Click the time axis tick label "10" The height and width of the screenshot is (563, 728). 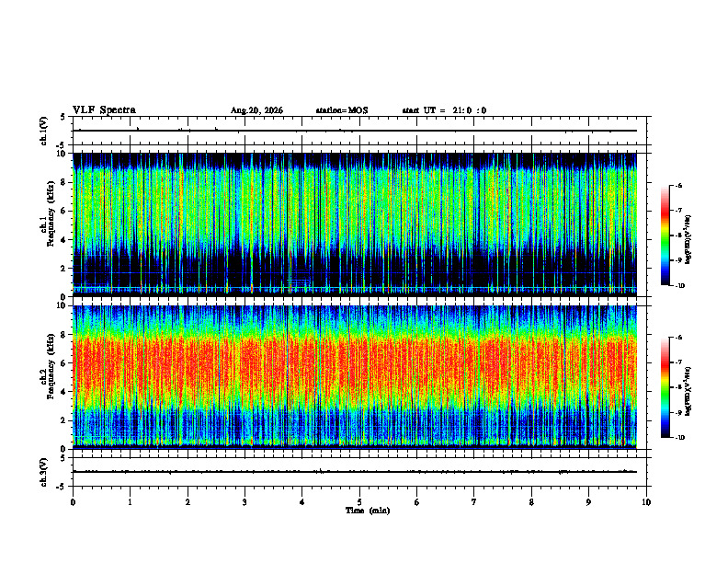[646, 502]
